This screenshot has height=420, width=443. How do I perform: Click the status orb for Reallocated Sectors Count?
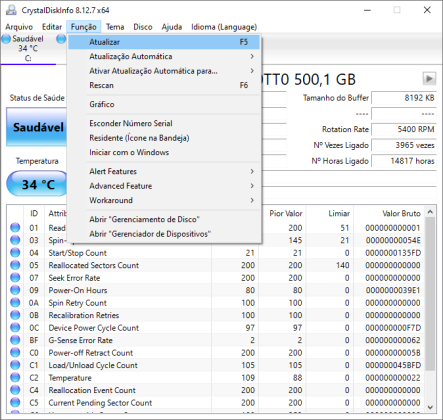pos(15,265)
